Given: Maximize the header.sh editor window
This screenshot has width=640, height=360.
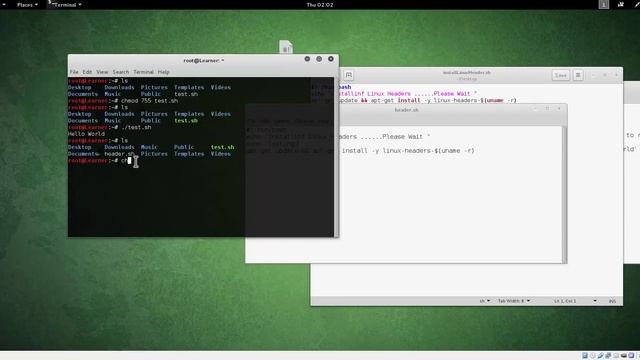Looking at the screenshot, I should pyautogui.click(x=547, y=109).
